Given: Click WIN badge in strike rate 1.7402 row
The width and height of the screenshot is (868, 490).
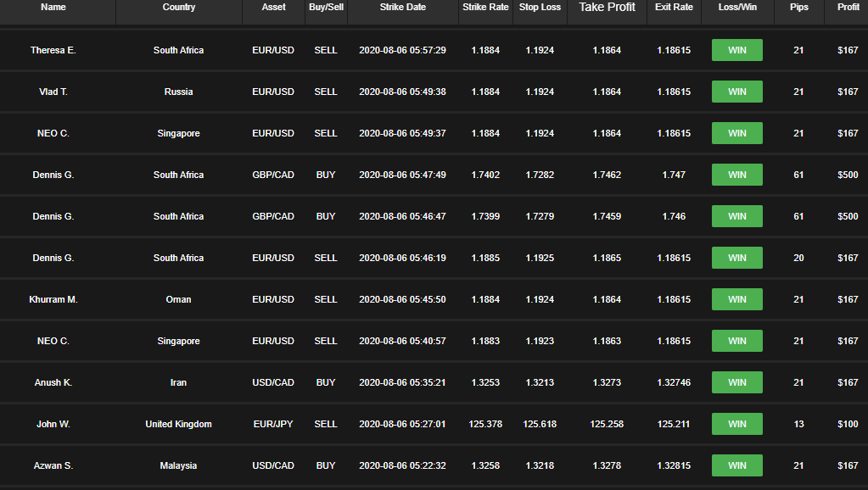Looking at the screenshot, I should tap(736, 175).
